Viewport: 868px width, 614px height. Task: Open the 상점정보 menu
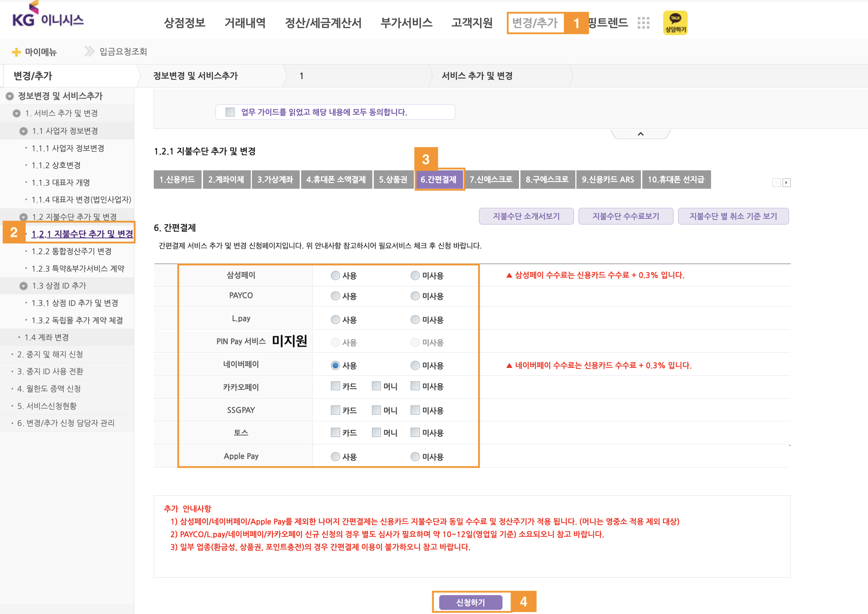click(x=185, y=23)
